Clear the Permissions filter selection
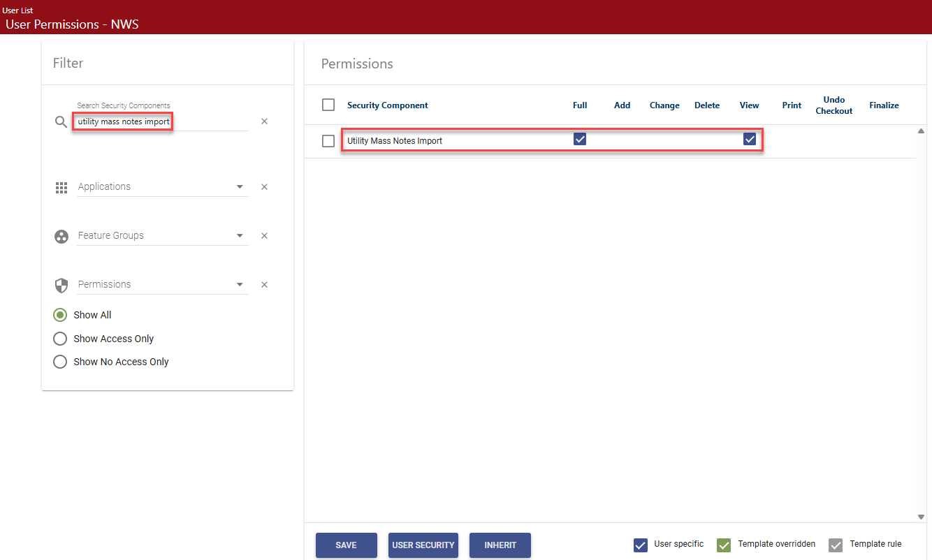 pyautogui.click(x=264, y=285)
